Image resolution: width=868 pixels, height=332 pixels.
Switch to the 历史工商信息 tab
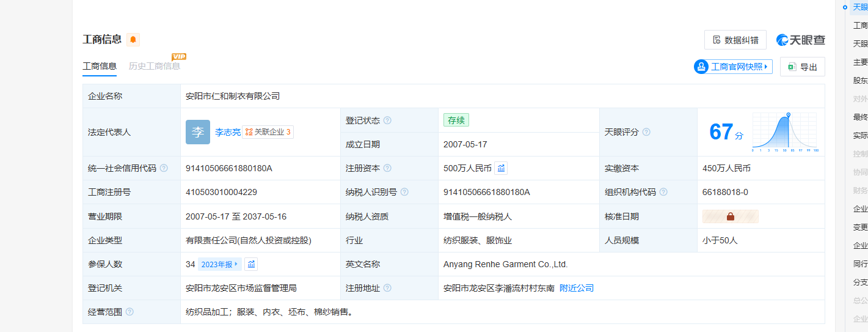(x=155, y=66)
